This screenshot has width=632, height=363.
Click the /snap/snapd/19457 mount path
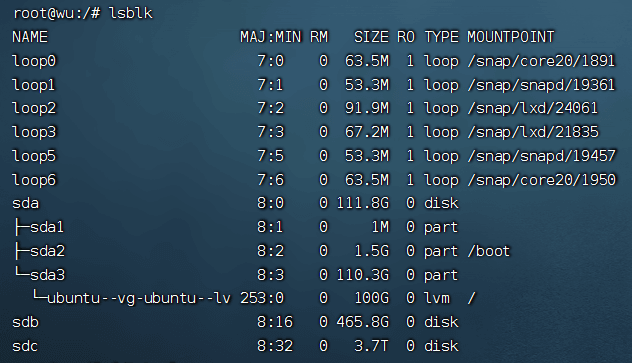point(541,156)
